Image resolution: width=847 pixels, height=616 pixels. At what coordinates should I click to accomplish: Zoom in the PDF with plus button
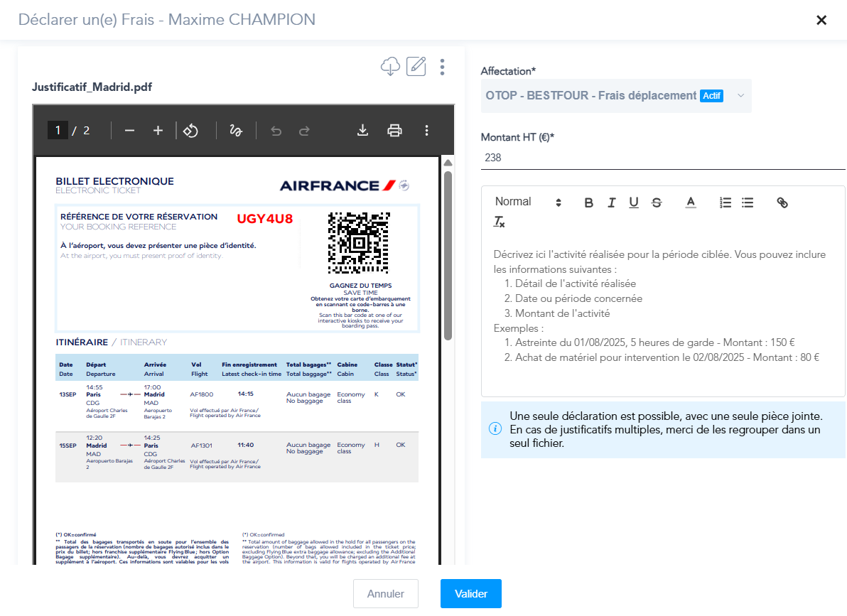point(158,131)
